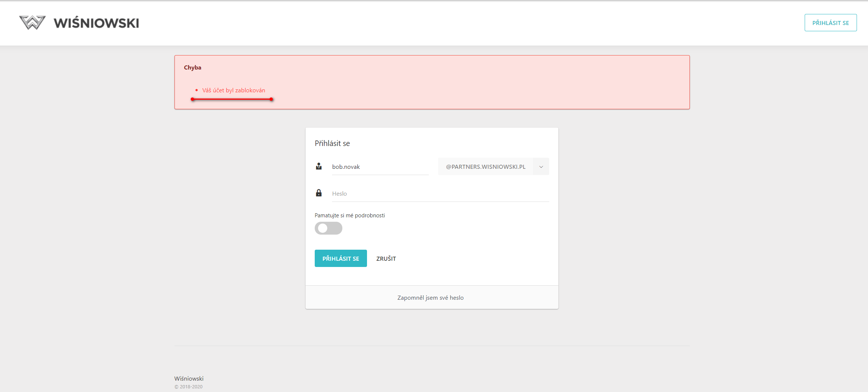Click the WIŚNIOWSKI wordmark in the header
Viewport: 868px width, 392px height.
click(96, 23)
